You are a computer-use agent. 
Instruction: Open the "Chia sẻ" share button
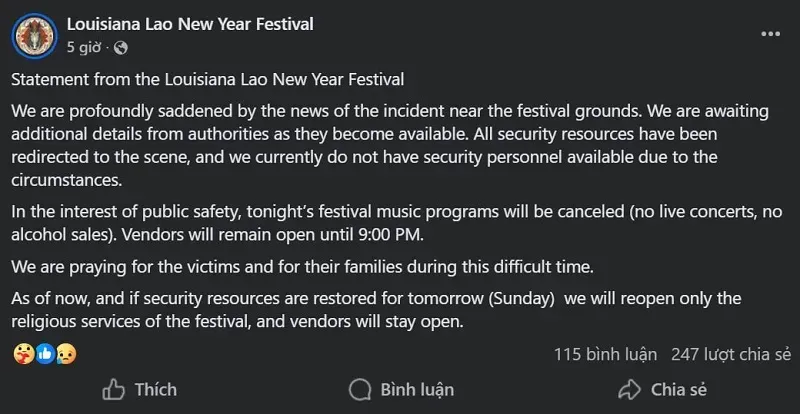click(x=679, y=389)
